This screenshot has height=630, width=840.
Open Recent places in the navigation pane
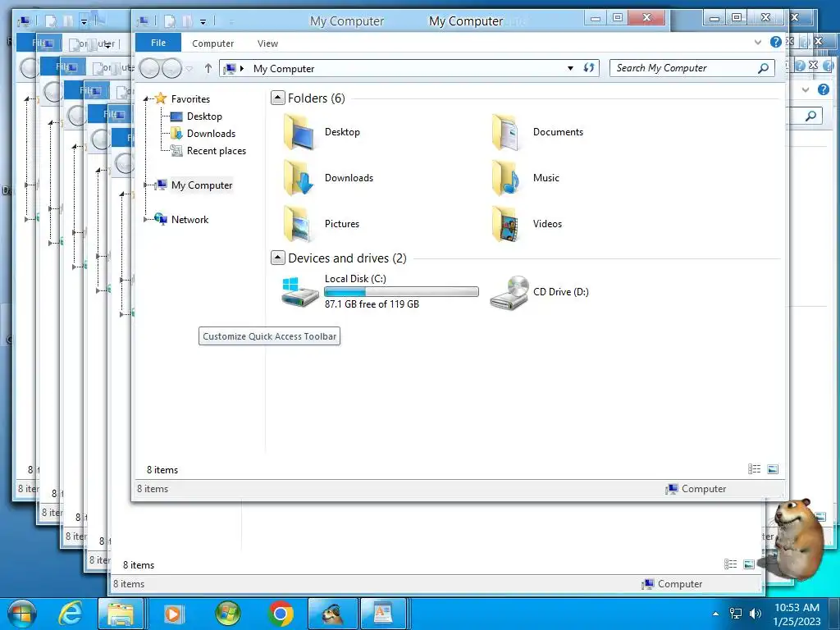click(216, 151)
